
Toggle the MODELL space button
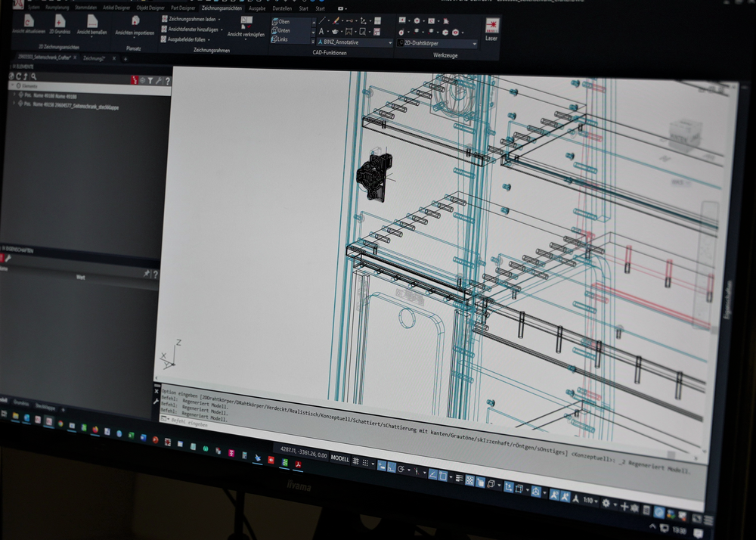pyautogui.click(x=340, y=458)
